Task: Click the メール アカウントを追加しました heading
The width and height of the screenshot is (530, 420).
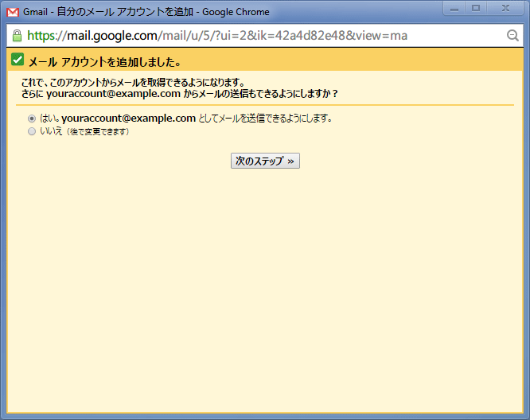Action: point(104,62)
